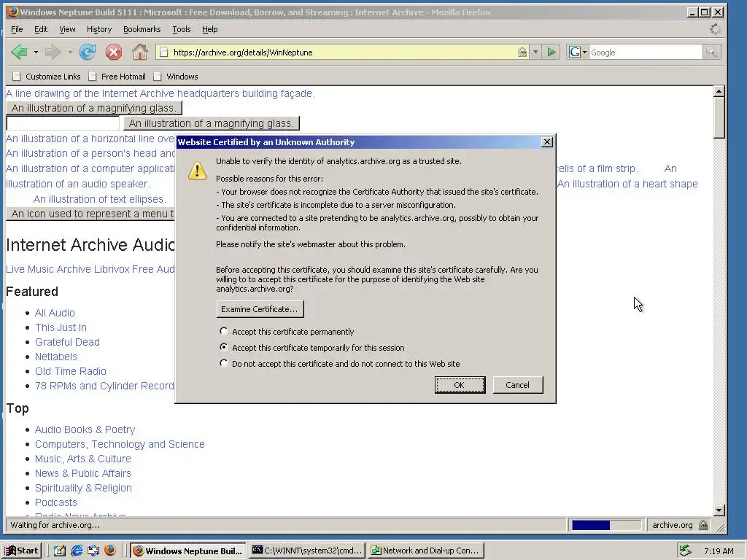
Task: Open the Windows bookmark
Action: (176, 76)
